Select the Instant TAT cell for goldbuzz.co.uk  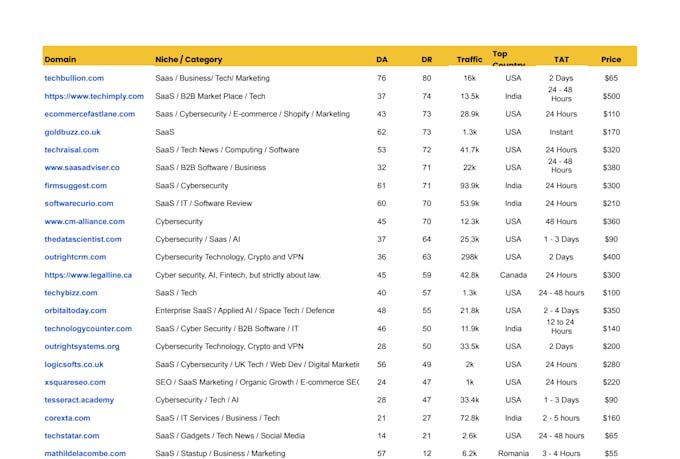(561, 132)
